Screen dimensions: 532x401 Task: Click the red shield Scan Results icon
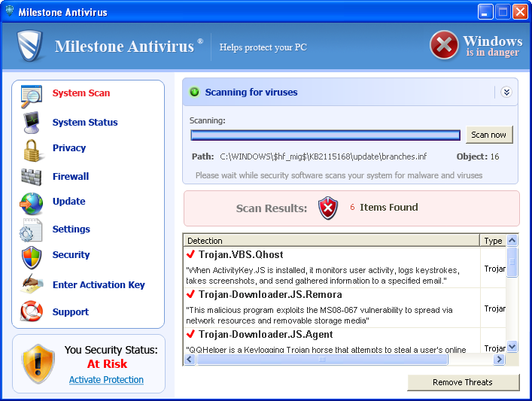coord(328,208)
